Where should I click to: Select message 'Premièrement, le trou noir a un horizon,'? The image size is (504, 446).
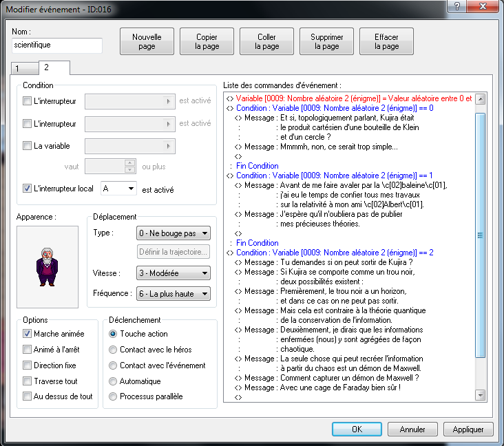[x=321, y=291]
